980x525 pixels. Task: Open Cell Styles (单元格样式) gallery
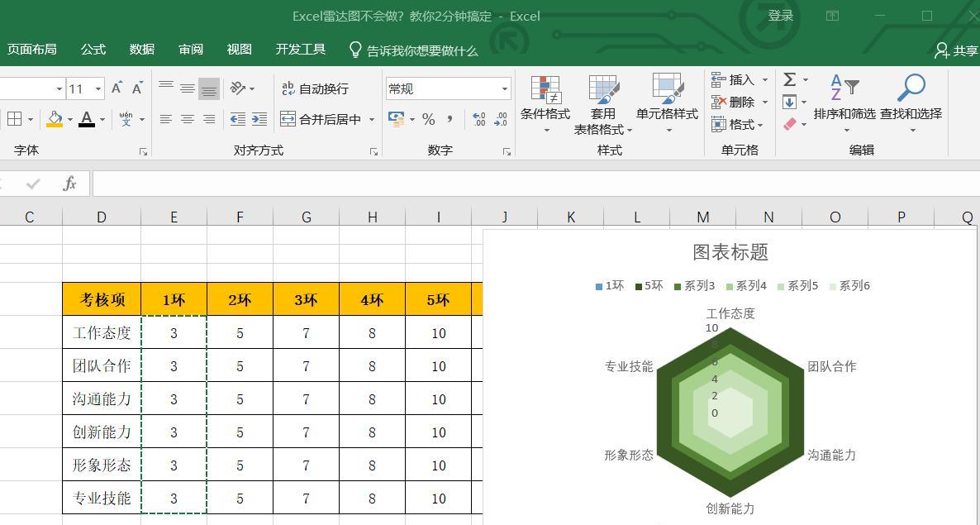pos(667,105)
